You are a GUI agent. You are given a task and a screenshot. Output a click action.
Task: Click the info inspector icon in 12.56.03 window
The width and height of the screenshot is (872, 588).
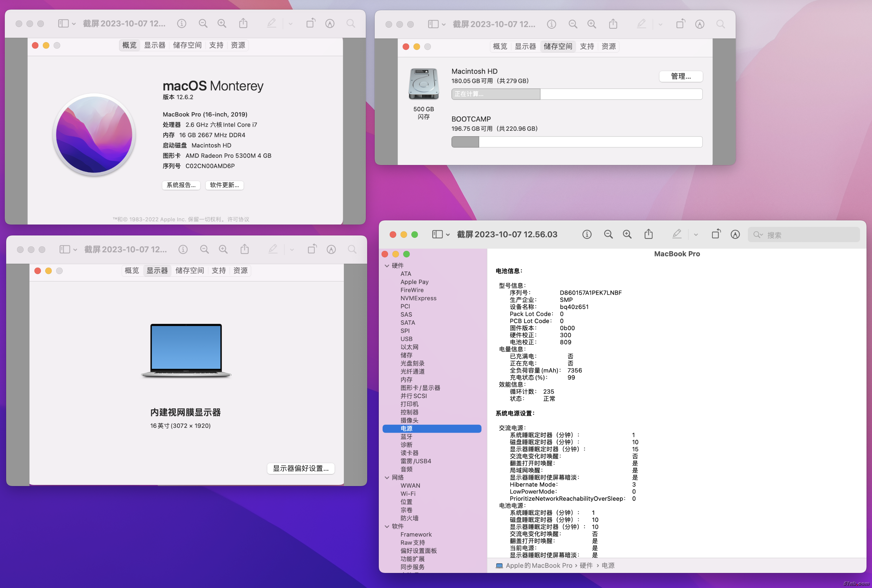(587, 235)
